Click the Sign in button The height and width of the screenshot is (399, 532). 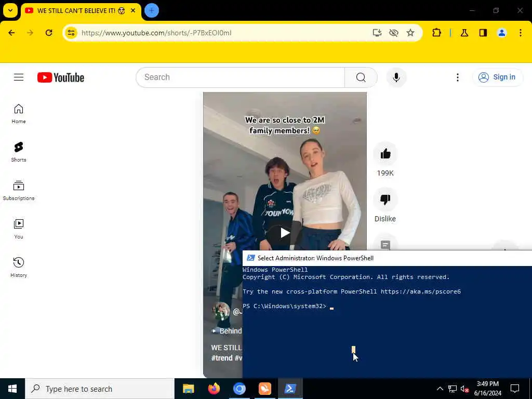click(497, 77)
